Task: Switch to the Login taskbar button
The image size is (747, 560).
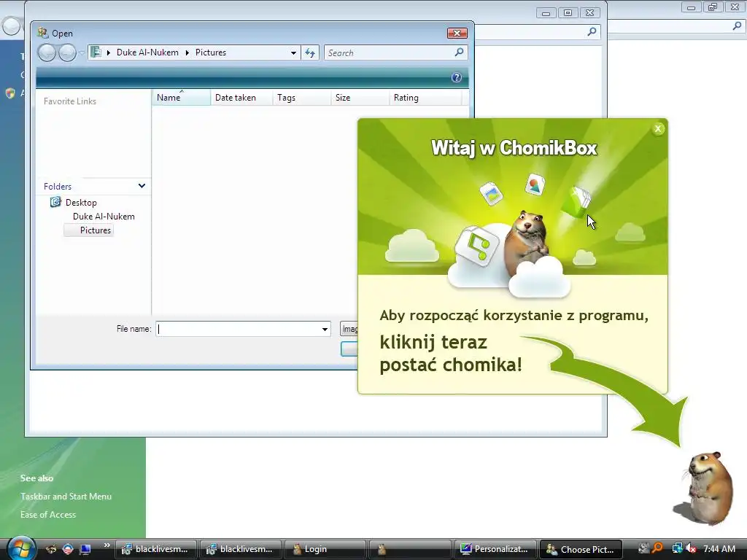Action: coord(324,549)
